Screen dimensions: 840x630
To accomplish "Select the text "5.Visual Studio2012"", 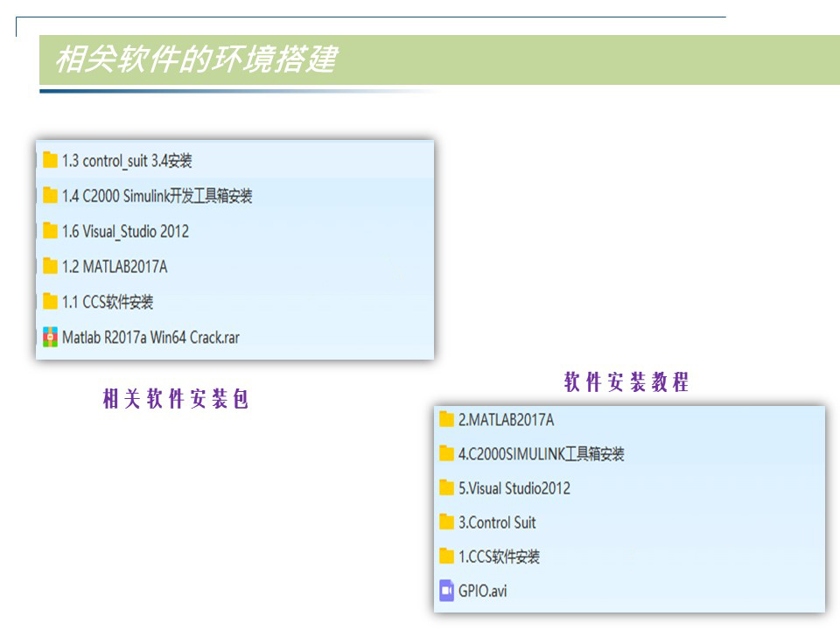I will [514, 488].
